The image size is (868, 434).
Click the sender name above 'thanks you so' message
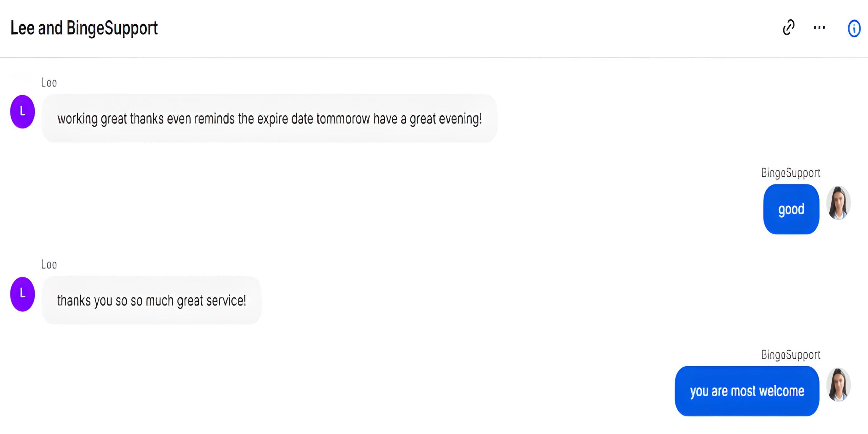[49, 264]
